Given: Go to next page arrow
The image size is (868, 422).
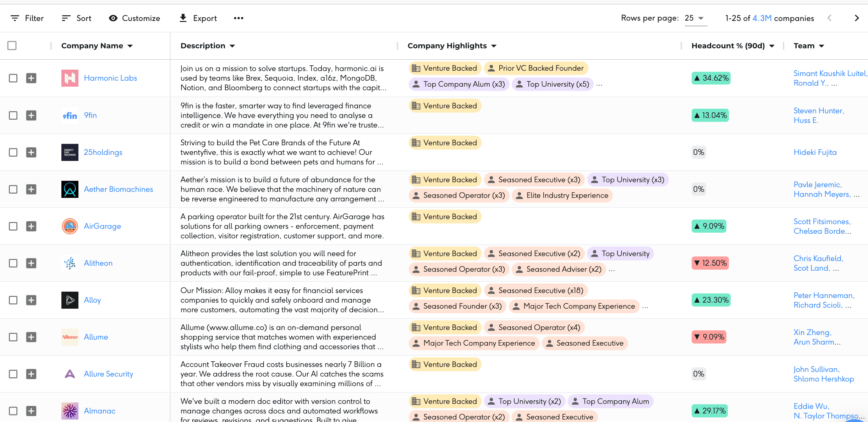Looking at the screenshot, I should [857, 18].
